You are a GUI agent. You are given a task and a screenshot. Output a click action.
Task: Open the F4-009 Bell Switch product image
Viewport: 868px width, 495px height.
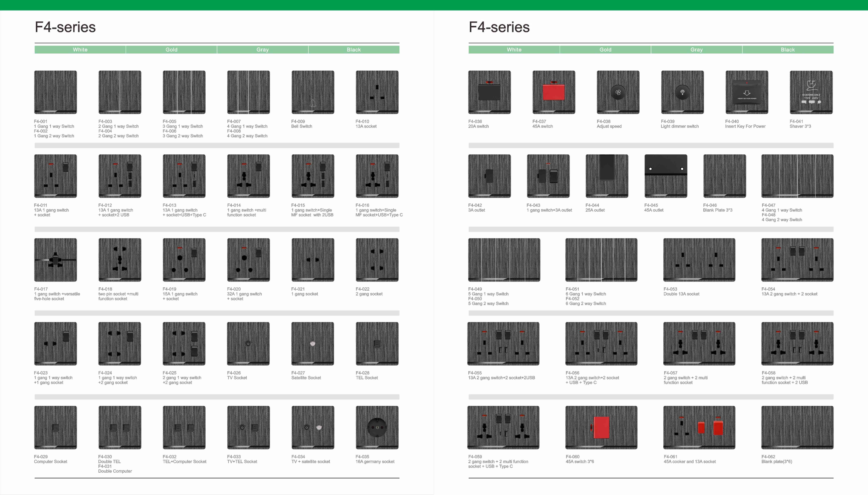pyautogui.click(x=313, y=92)
